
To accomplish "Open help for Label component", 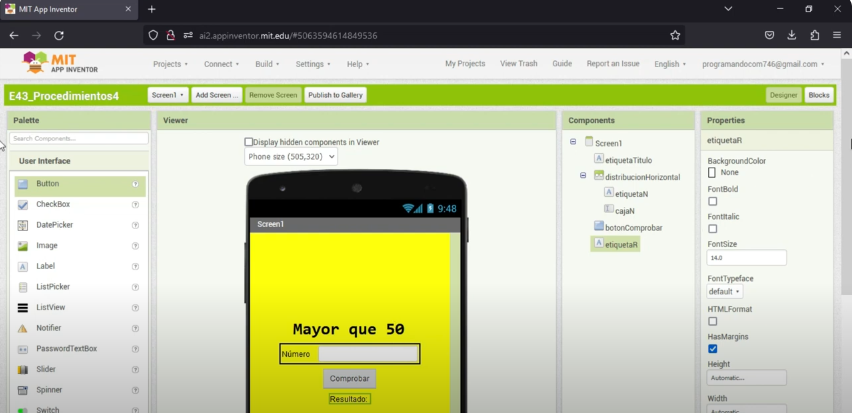I will click(135, 266).
